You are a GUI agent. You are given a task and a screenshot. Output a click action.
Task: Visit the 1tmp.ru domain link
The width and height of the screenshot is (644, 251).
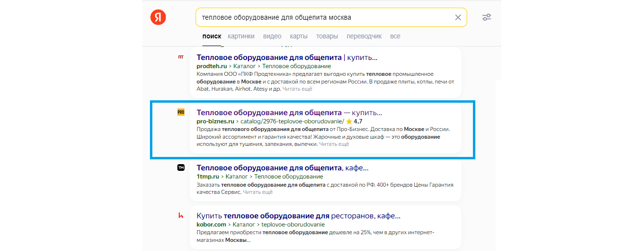208,177
